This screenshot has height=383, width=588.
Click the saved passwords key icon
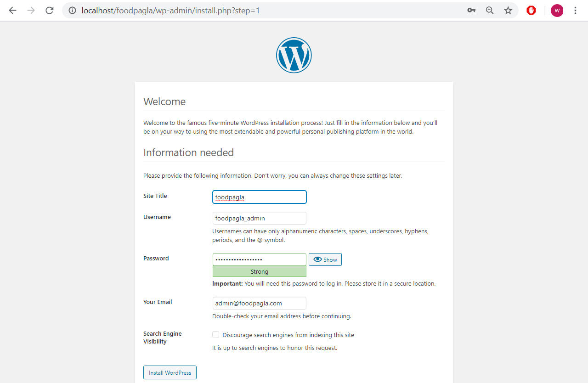click(x=471, y=10)
